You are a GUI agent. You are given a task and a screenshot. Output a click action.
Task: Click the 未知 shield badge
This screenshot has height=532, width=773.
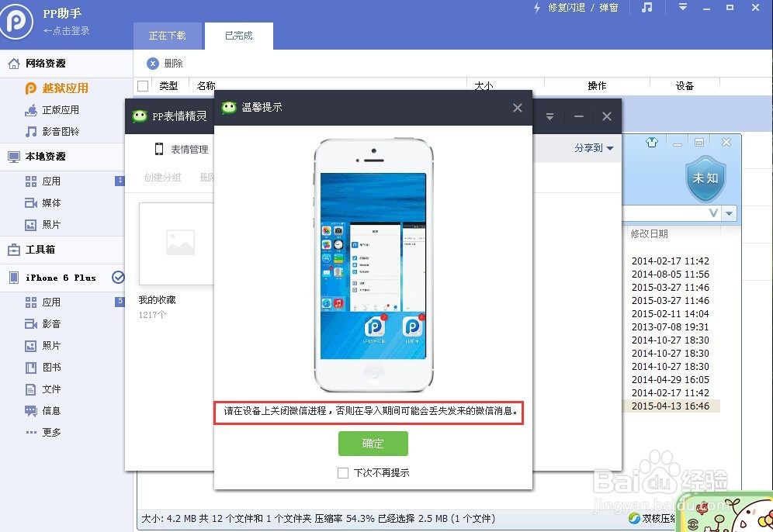pos(705,178)
